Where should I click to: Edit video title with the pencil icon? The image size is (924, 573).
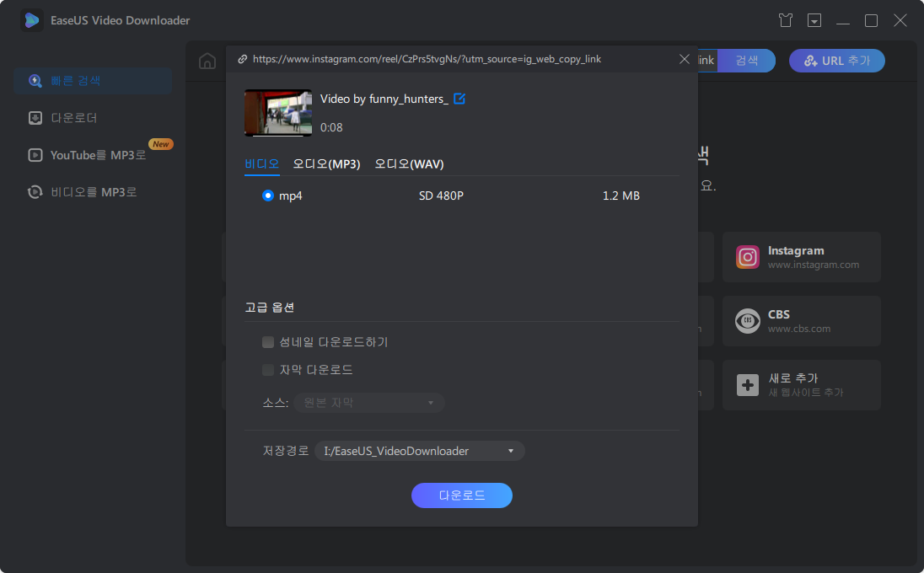[x=459, y=99]
